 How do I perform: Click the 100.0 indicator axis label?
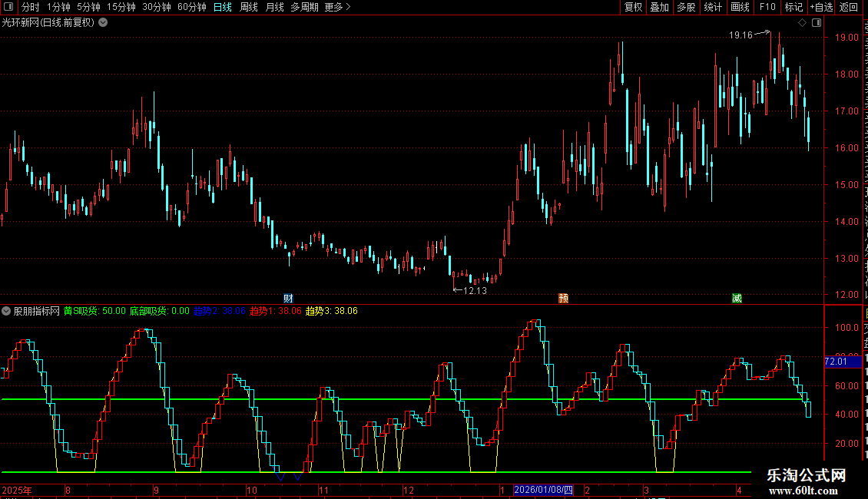(x=847, y=328)
